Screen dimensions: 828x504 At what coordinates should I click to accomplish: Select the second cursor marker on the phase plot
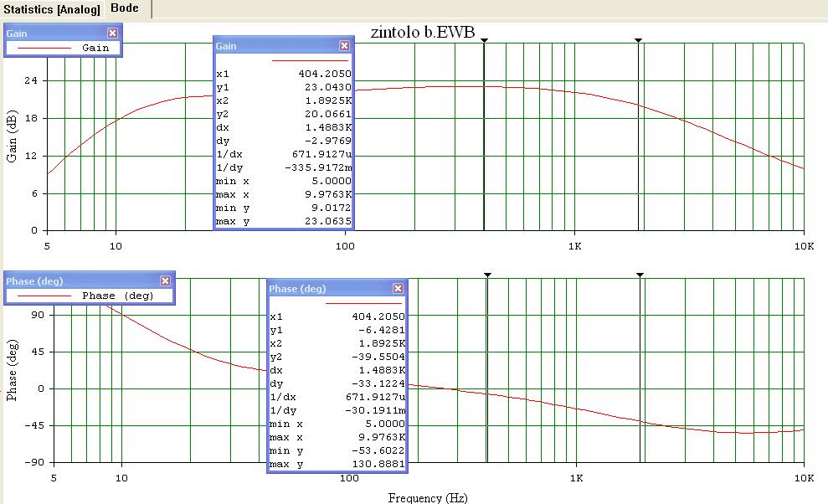640,275
